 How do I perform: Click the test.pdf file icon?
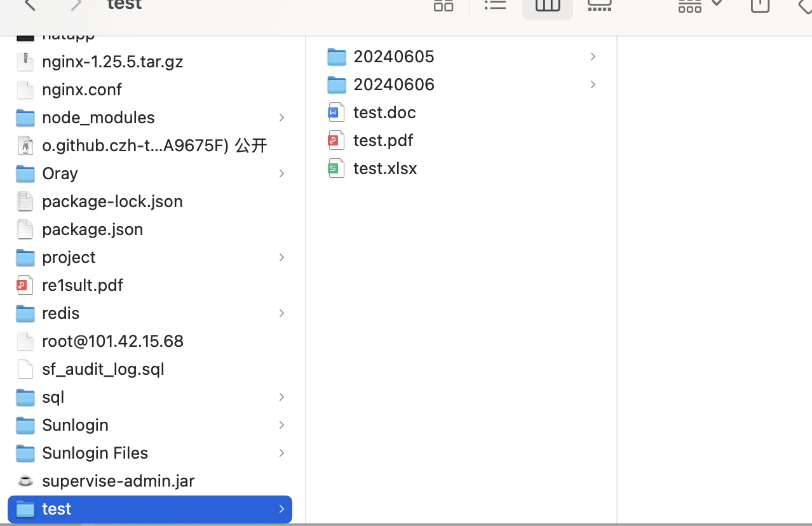337,140
